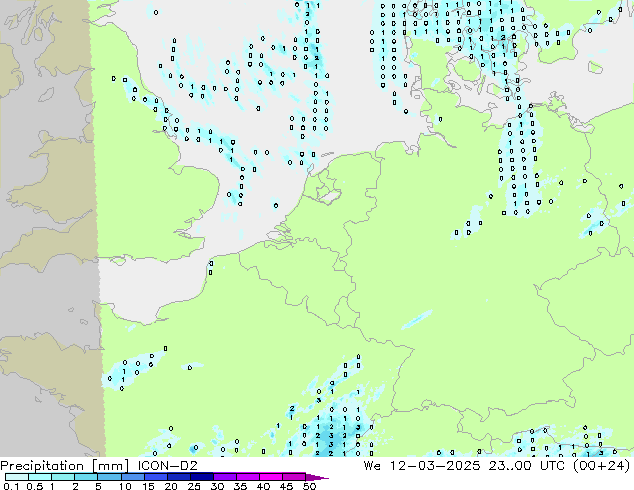
Task: Click the '0.5' legend label
Action: (x=34, y=486)
